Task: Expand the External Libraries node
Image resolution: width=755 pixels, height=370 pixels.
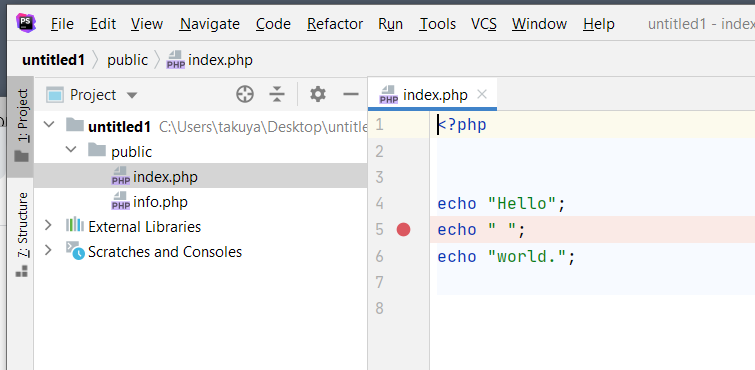Action: (48, 225)
